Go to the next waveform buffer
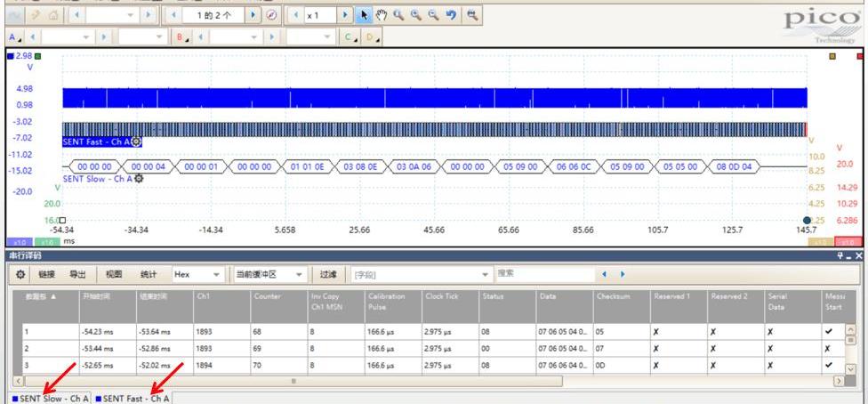The height and width of the screenshot is (404, 868). pos(253,15)
